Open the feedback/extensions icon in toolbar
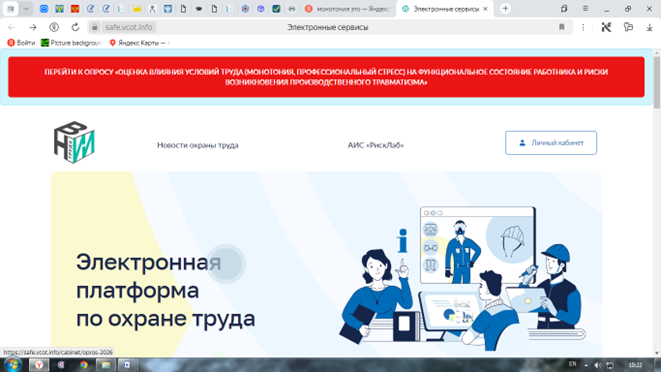Image resolution: width=661 pixels, height=372 pixels. tap(628, 27)
